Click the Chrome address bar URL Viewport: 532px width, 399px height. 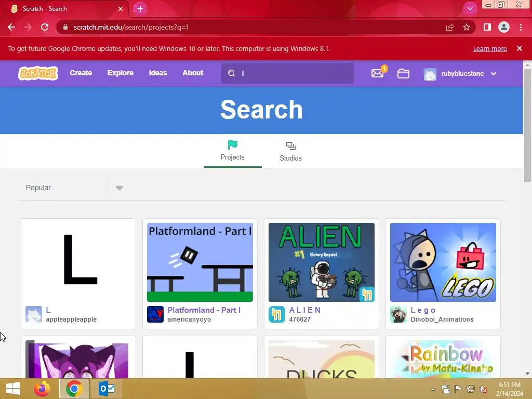point(130,27)
